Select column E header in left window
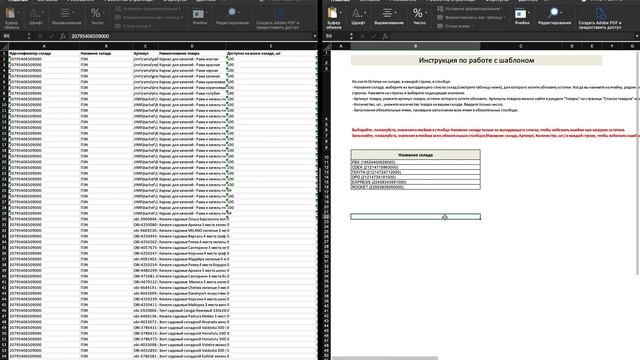The image size is (640, 360). [271, 46]
